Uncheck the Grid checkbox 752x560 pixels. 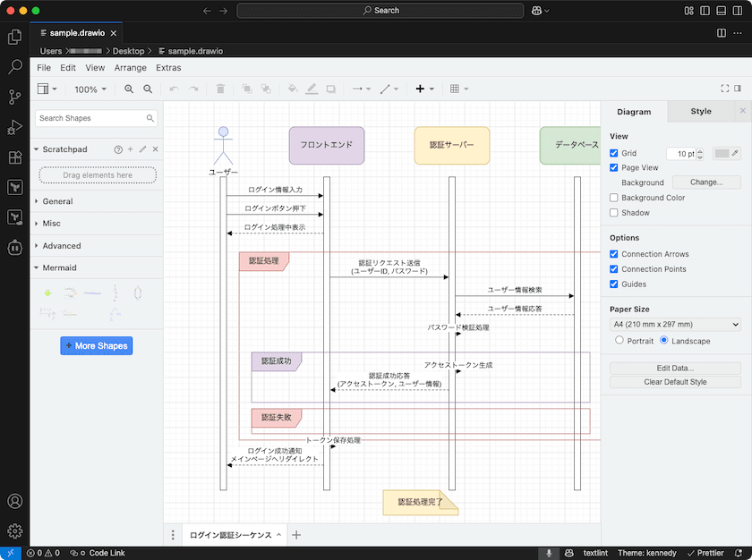tap(613, 153)
